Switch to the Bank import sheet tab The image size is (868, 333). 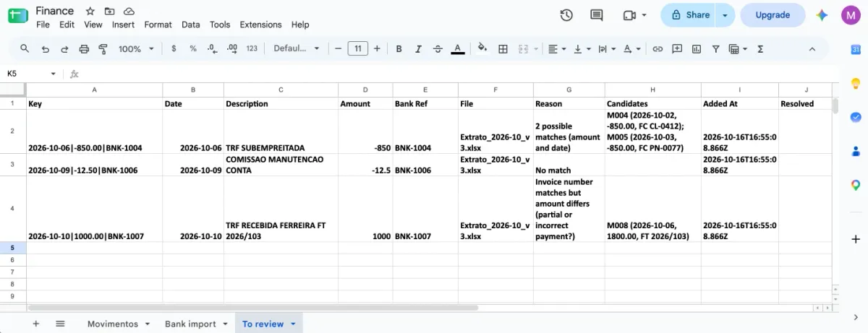[190, 324]
